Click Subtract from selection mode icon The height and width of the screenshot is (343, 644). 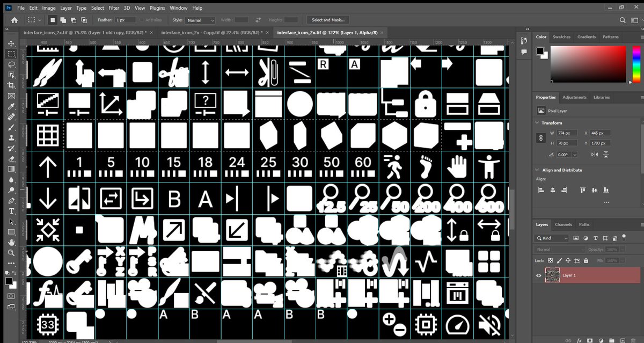coord(73,20)
